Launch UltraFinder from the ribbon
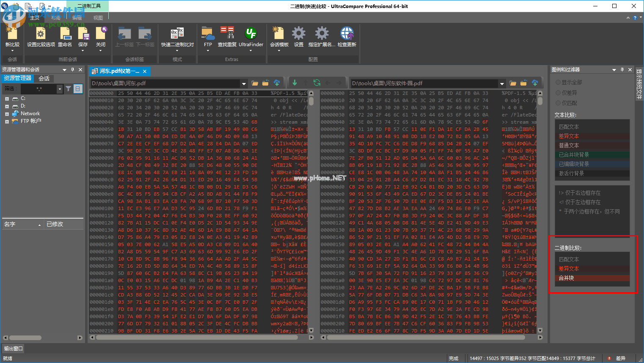644x363 pixels. [x=251, y=35]
